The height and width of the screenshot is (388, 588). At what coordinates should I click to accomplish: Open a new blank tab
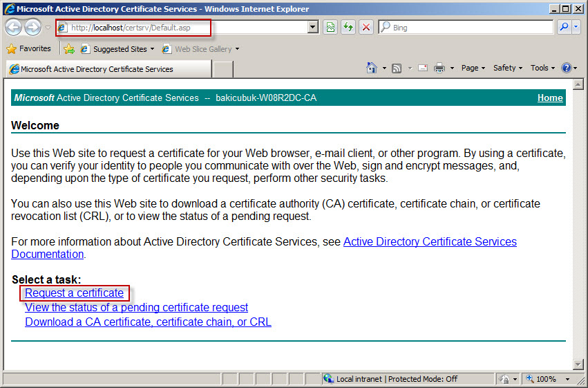coord(222,69)
